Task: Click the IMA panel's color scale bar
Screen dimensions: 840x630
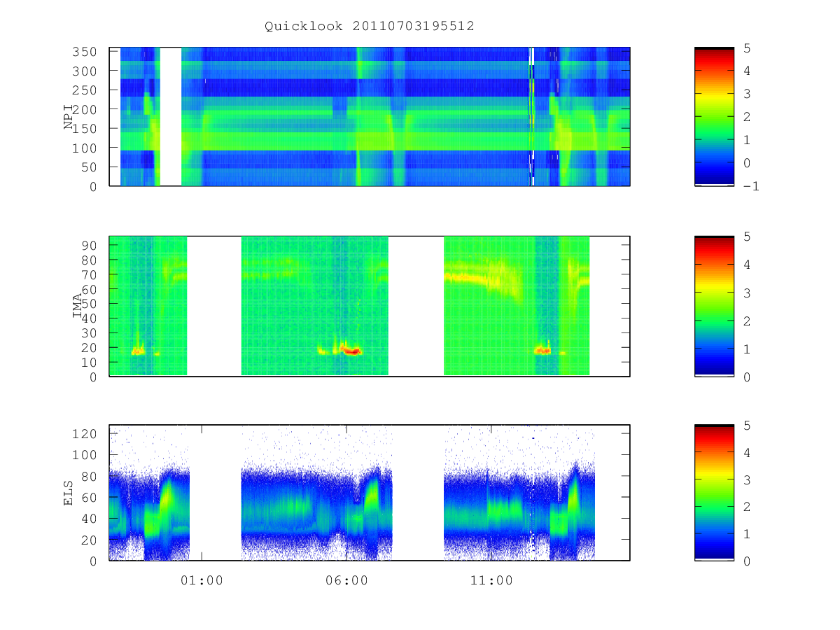Action: pos(714,306)
